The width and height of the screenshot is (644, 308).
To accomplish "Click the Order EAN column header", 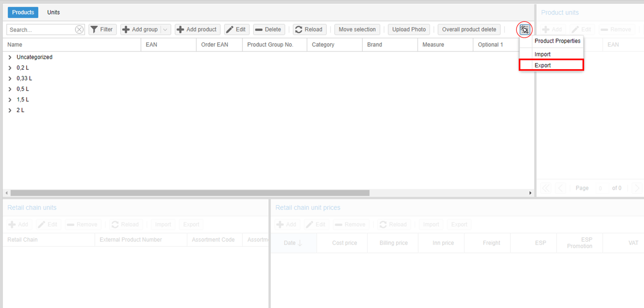I will click(220, 44).
